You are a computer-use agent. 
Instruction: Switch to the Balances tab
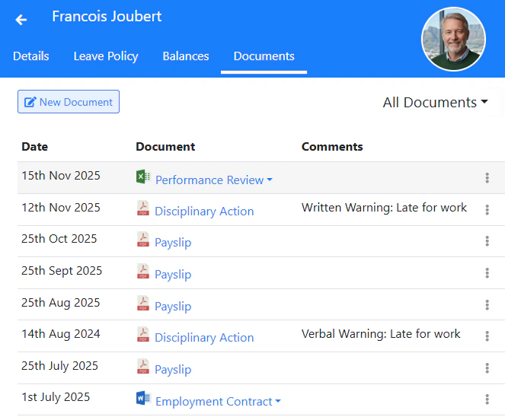tap(186, 56)
